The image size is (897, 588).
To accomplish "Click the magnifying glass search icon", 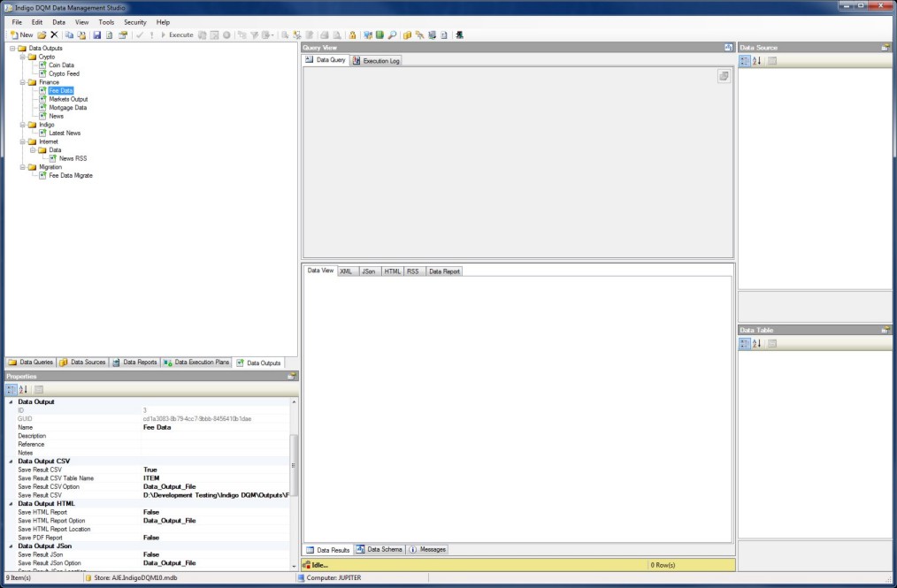I will [x=392, y=35].
